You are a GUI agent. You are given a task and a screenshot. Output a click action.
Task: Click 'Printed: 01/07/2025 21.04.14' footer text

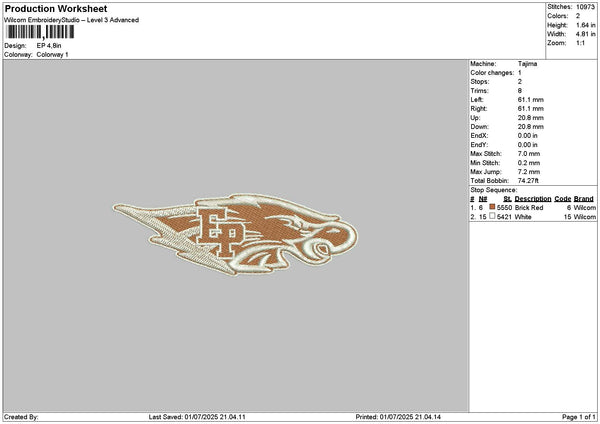pyautogui.click(x=398, y=417)
